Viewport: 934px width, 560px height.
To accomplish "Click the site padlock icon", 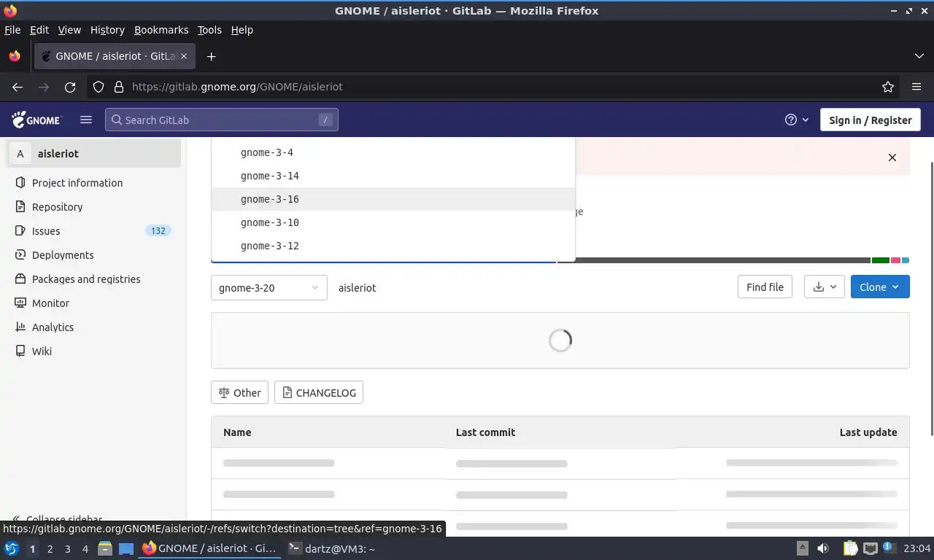I will tap(119, 87).
